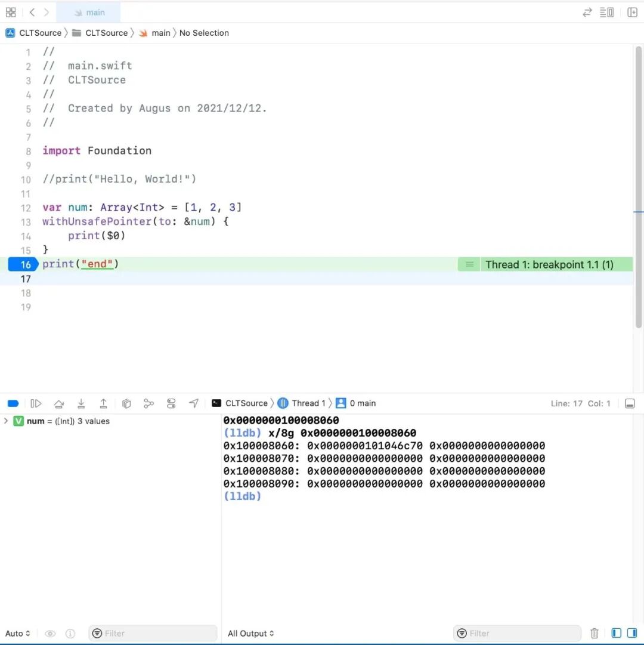Image resolution: width=644 pixels, height=645 pixels.
Task: Deactivate breakpoints in debug bar
Action: (13, 403)
